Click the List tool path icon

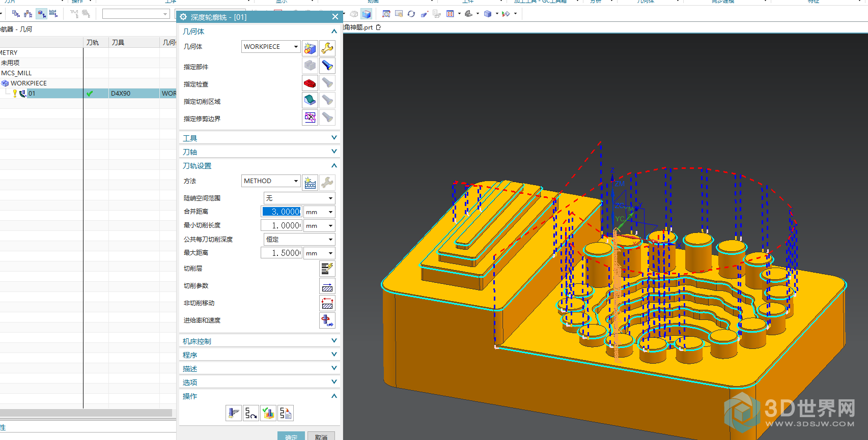pos(286,413)
